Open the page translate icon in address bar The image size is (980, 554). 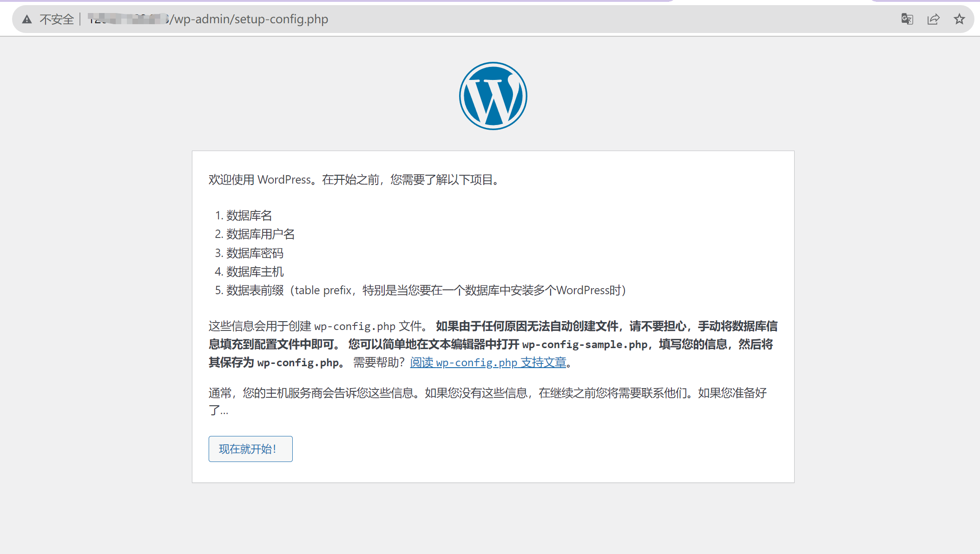[907, 19]
